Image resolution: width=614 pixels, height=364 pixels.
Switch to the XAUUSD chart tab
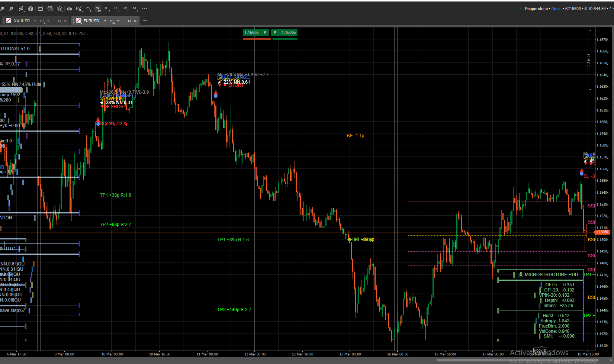22,21
